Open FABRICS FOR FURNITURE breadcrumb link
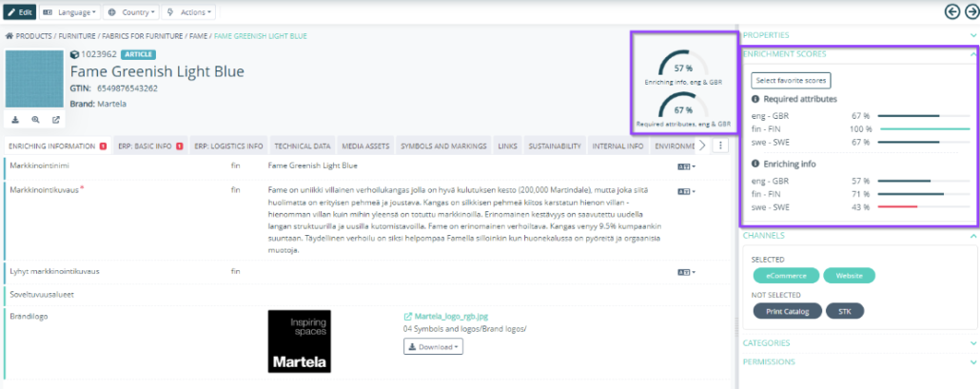This screenshot has height=389, width=980. point(142,36)
